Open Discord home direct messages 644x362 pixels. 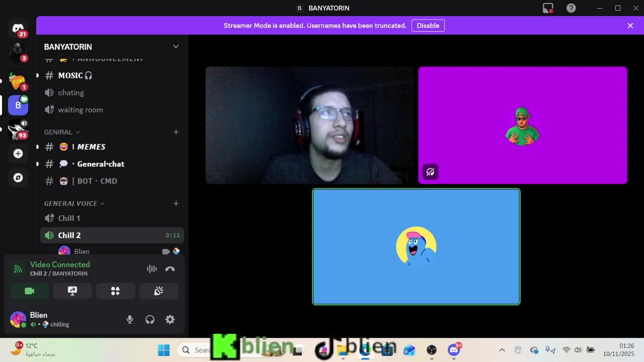(x=18, y=28)
